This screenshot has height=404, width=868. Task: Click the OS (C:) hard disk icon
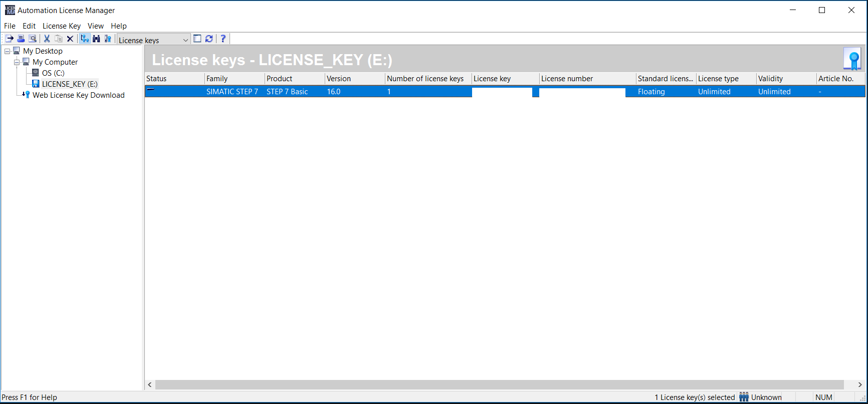coord(36,73)
